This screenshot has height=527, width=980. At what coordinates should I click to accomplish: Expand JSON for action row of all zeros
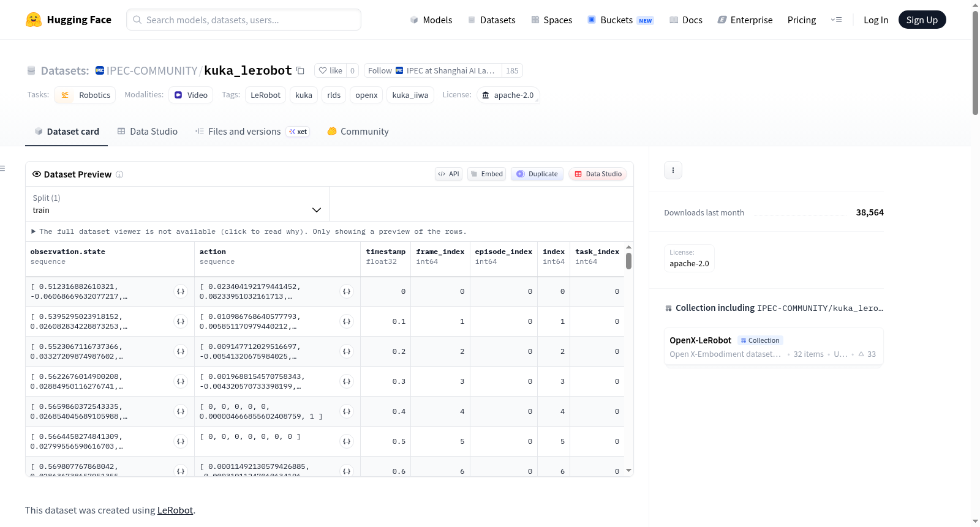(x=347, y=441)
